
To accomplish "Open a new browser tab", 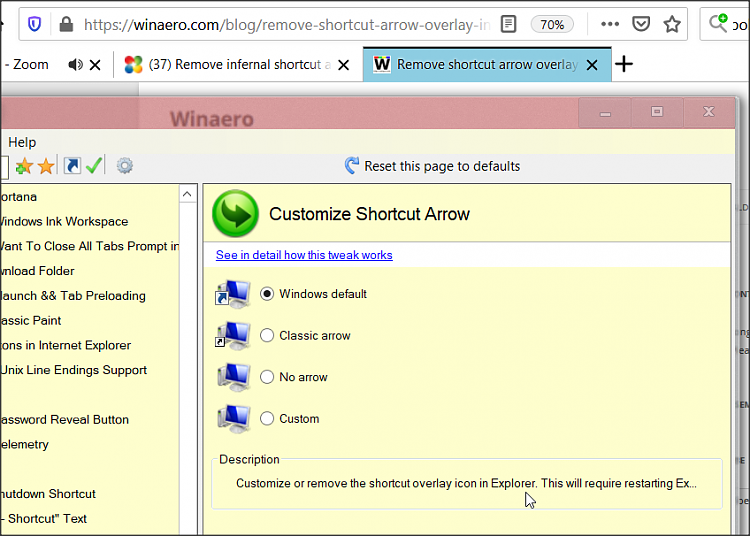I will 624,64.
